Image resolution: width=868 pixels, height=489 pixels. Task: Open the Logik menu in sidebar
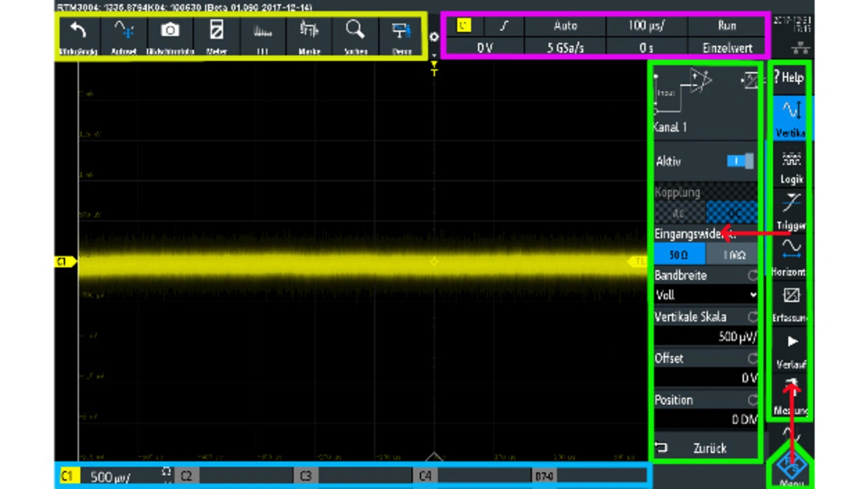pyautogui.click(x=791, y=166)
